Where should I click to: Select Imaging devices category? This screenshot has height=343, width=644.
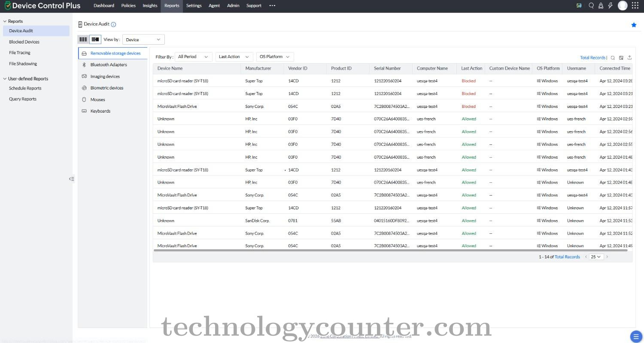(x=112, y=77)
